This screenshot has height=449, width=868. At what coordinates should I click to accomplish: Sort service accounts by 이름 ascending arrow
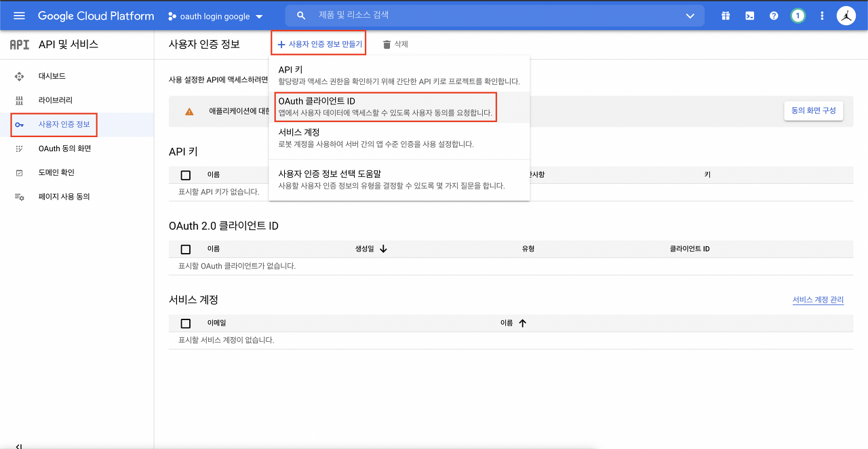click(522, 324)
